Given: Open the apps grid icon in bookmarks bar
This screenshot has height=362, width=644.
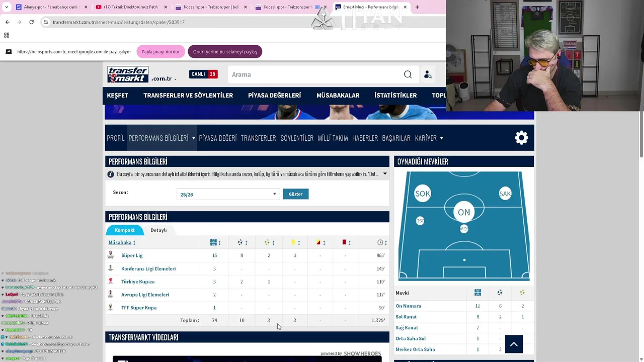Looking at the screenshot, I should [7, 35].
